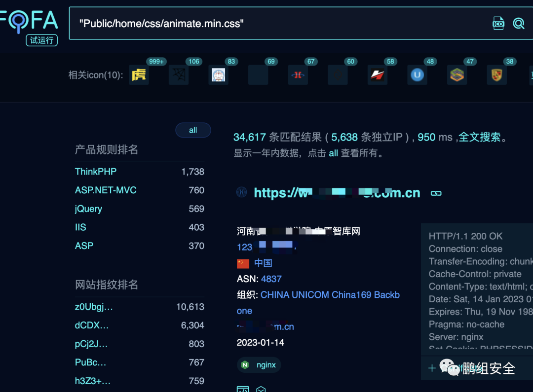Select the red-blue icon with 67 badge

(x=298, y=75)
